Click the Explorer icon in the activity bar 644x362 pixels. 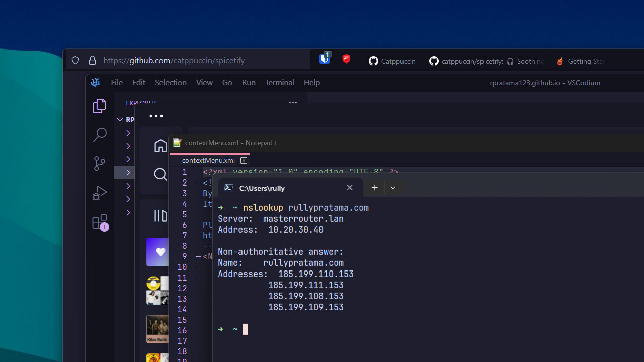tap(99, 106)
